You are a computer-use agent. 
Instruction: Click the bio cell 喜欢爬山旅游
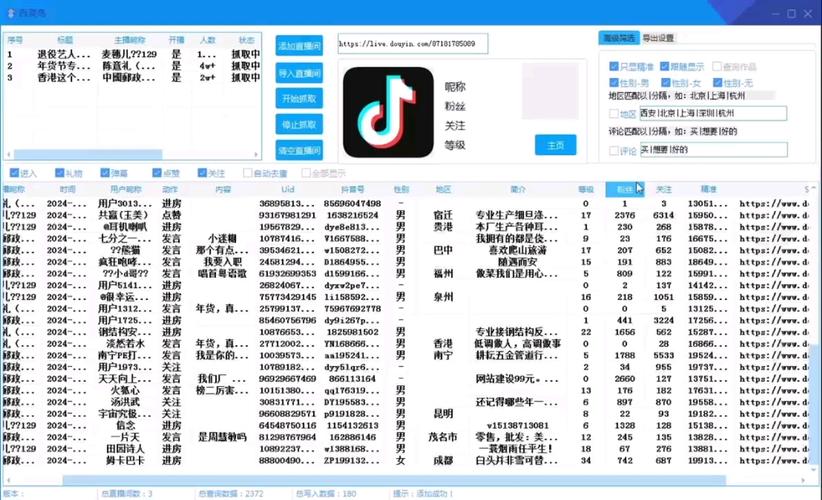(518, 250)
